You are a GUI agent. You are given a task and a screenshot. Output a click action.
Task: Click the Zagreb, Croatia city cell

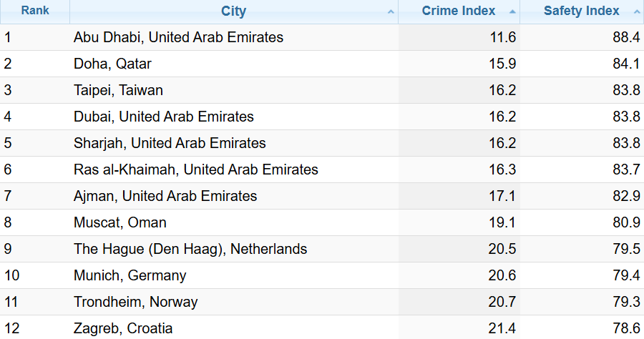(x=122, y=328)
